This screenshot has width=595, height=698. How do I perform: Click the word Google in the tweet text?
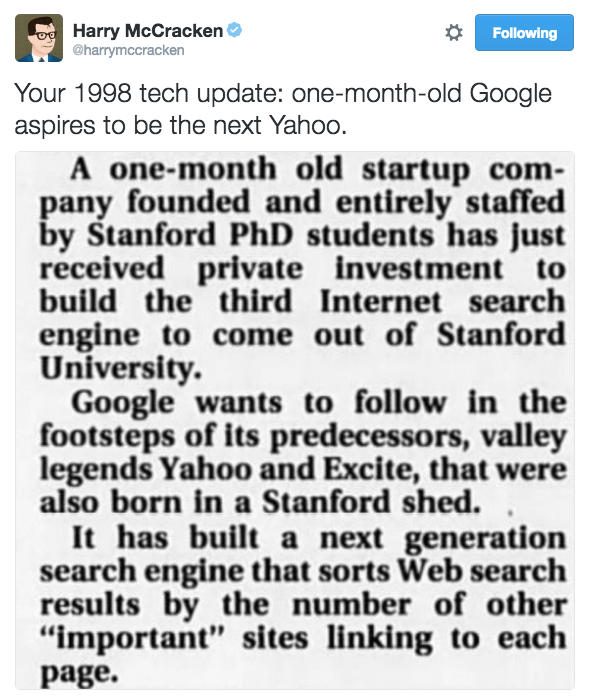click(510, 94)
